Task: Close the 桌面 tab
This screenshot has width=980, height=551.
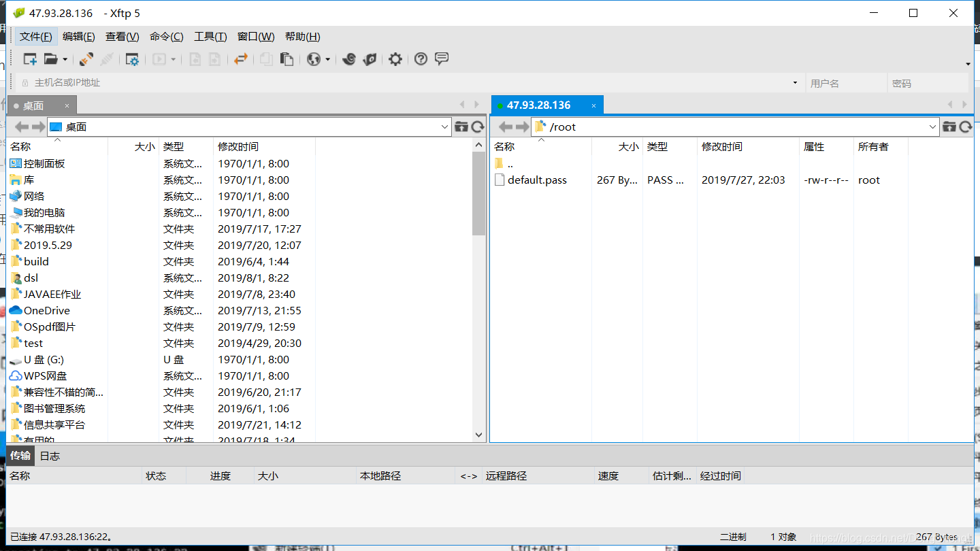Action: pos(67,105)
